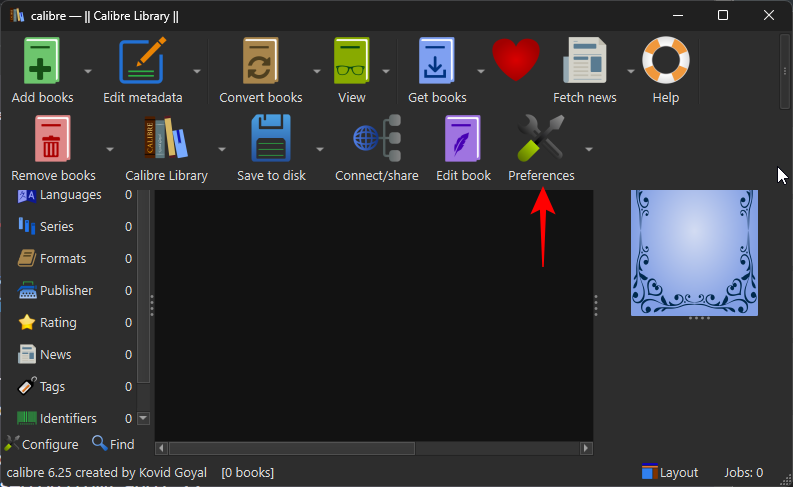
Task: Expand the Add books dropdown arrow
Action: pyautogui.click(x=88, y=71)
